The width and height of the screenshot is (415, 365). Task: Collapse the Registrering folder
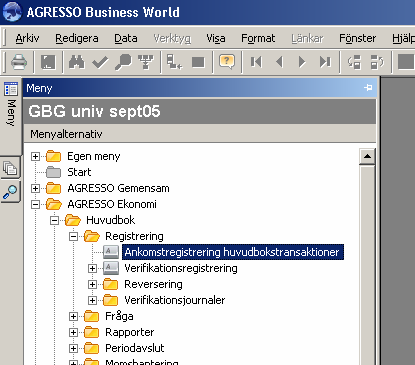point(73,236)
